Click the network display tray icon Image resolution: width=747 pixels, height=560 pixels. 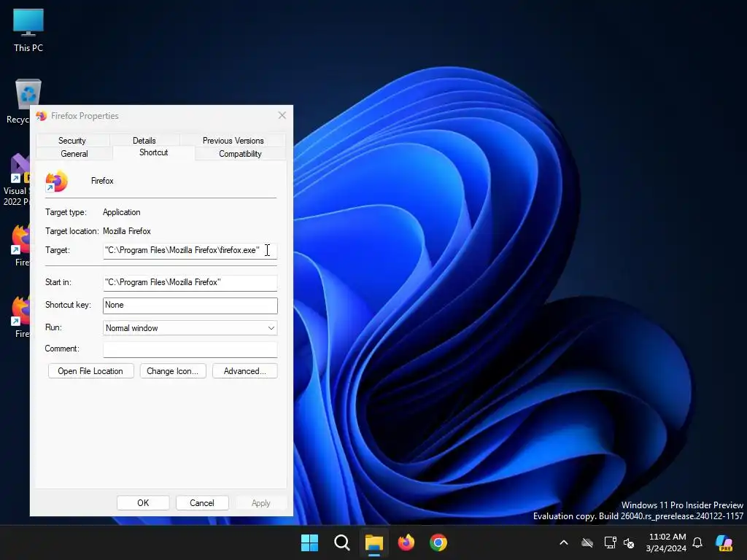click(610, 542)
